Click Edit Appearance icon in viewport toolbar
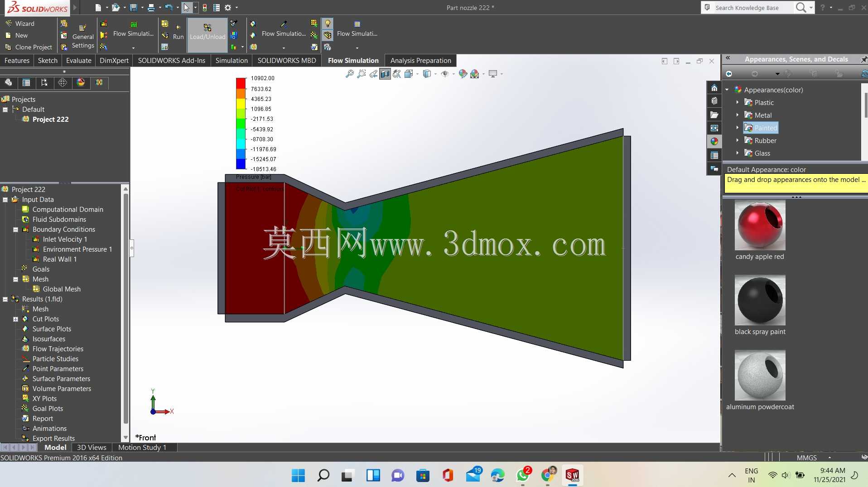 (x=463, y=74)
